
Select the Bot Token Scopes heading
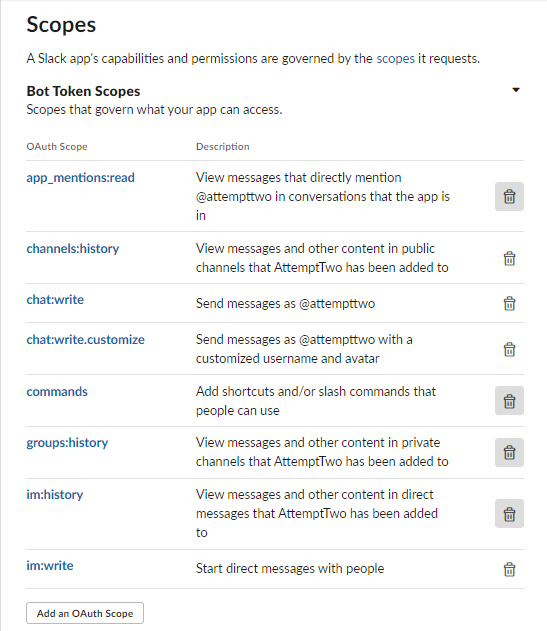point(83,91)
